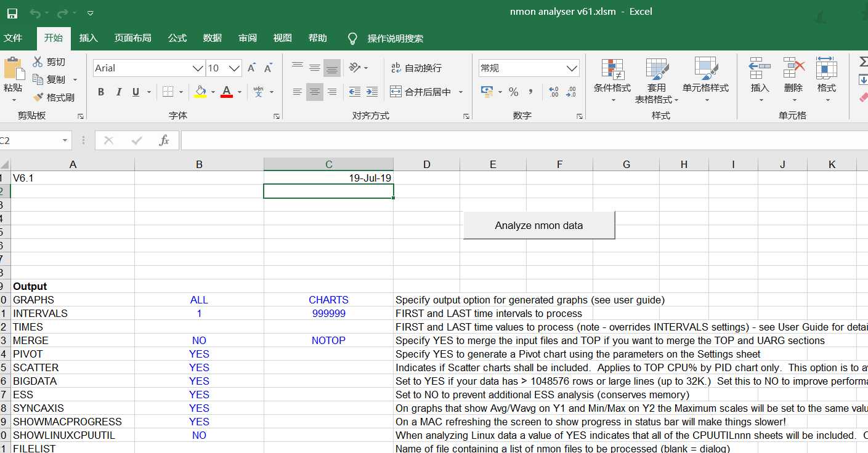The height and width of the screenshot is (453, 868).
Task: Open number format 常规 dropdown
Action: [x=572, y=68]
